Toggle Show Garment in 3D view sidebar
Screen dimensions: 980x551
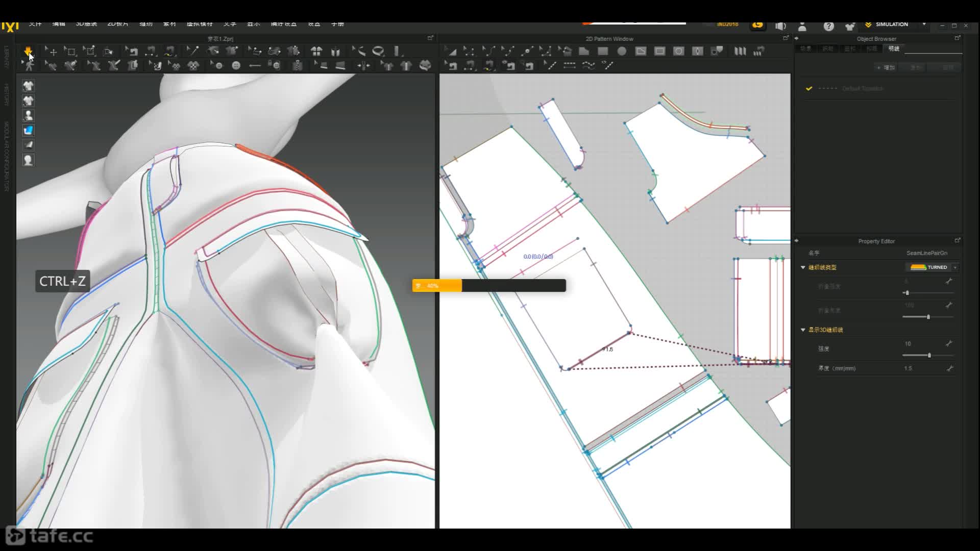click(x=28, y=86)
